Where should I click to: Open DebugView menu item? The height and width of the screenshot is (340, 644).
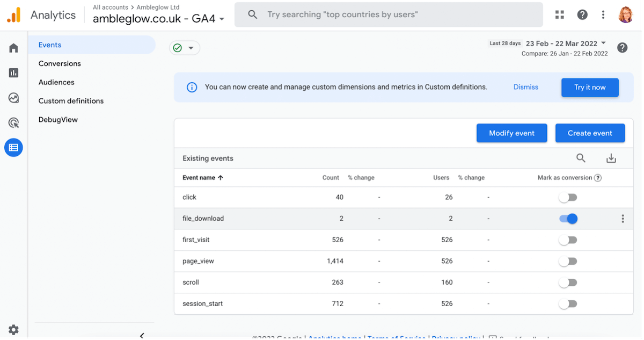58,120
